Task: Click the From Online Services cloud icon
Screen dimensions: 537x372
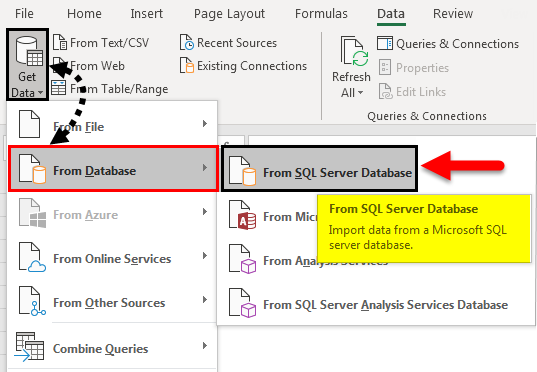Action: (x=32, y=257)
